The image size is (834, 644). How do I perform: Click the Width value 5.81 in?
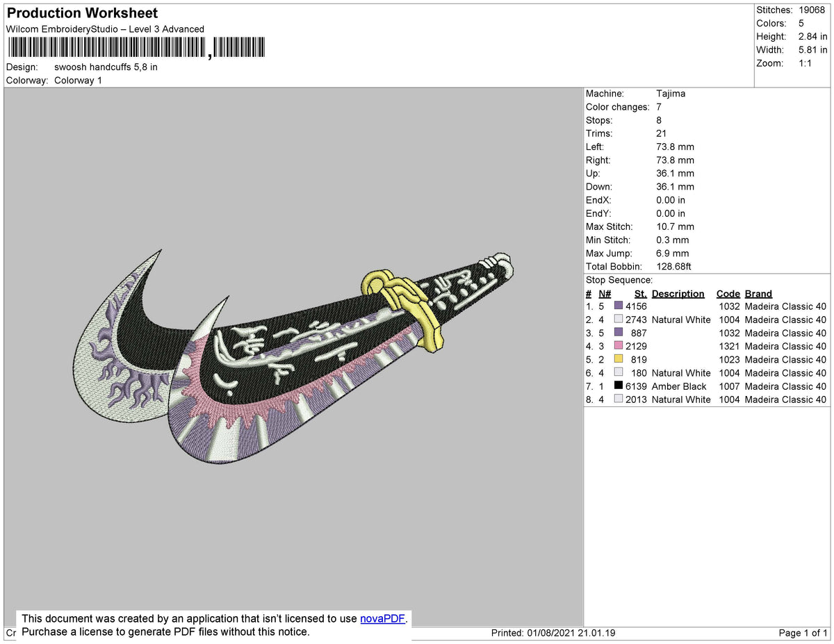(812, 50)
